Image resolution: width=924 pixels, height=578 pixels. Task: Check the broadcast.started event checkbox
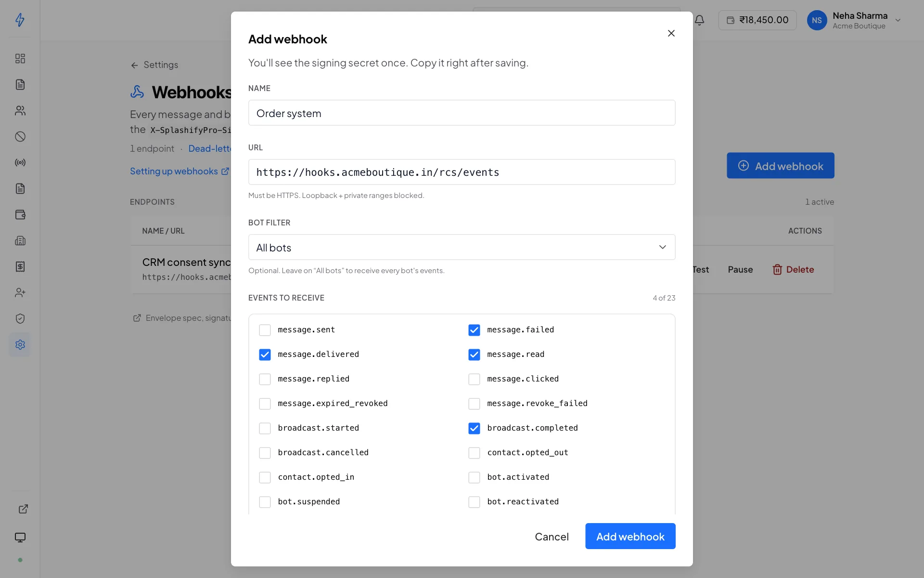click(265, 428)
